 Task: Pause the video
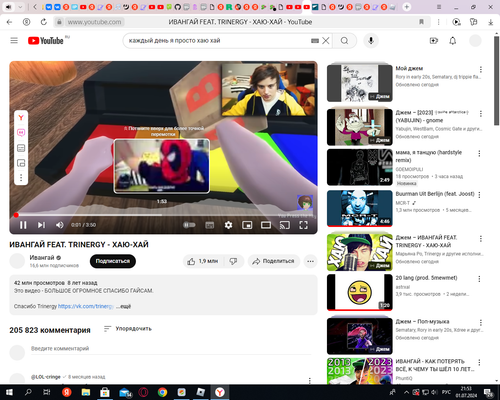(x=23, y=225)
